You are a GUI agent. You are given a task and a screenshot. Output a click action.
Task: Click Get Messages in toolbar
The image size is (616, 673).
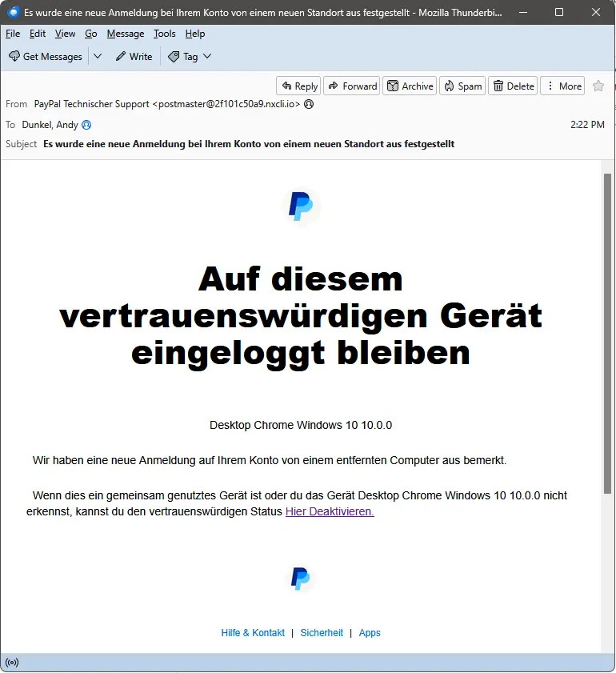tap(46, 57)
